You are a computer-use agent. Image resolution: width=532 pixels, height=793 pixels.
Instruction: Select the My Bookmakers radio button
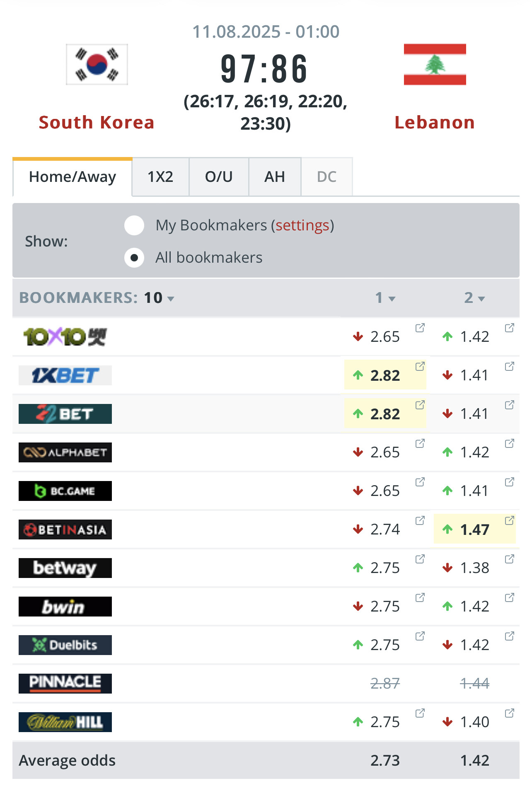(x=134, y=225)
